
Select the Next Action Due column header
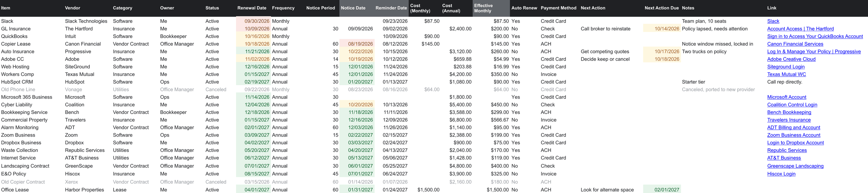click(662, 8)
